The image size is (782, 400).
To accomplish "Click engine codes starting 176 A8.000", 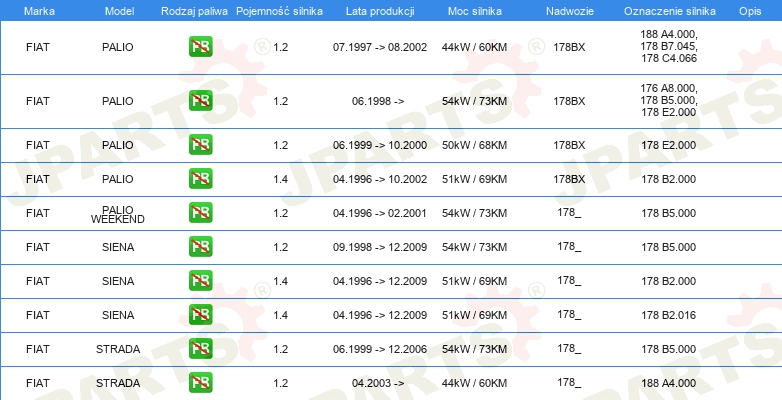I will [669, 100].
